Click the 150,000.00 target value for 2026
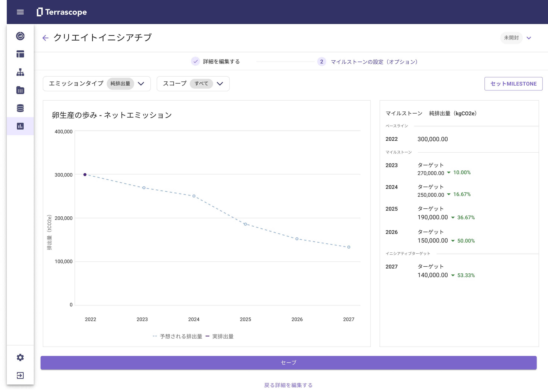 tap(432, 240)
